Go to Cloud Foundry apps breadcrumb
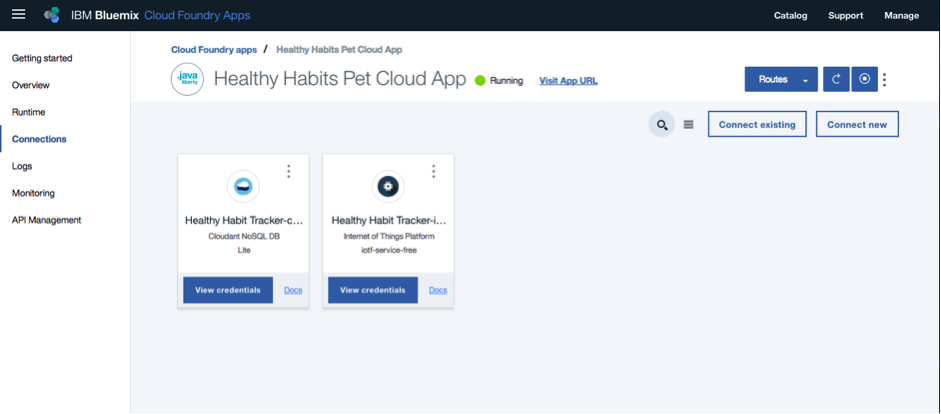The image size is (941, 414). click(x=214, y=50)
